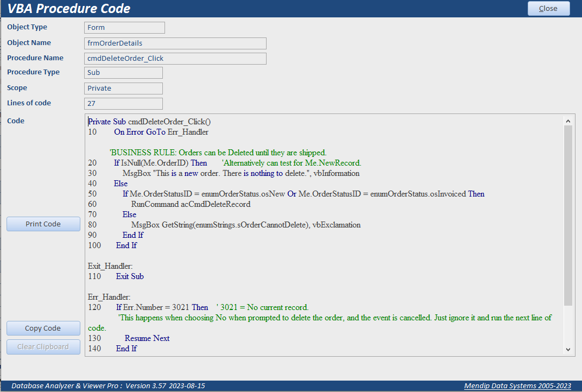Click line 50 with enumOrderStatus.osNew condition
Viewport: 582px width, 392px height.
[x=286, y=194]
